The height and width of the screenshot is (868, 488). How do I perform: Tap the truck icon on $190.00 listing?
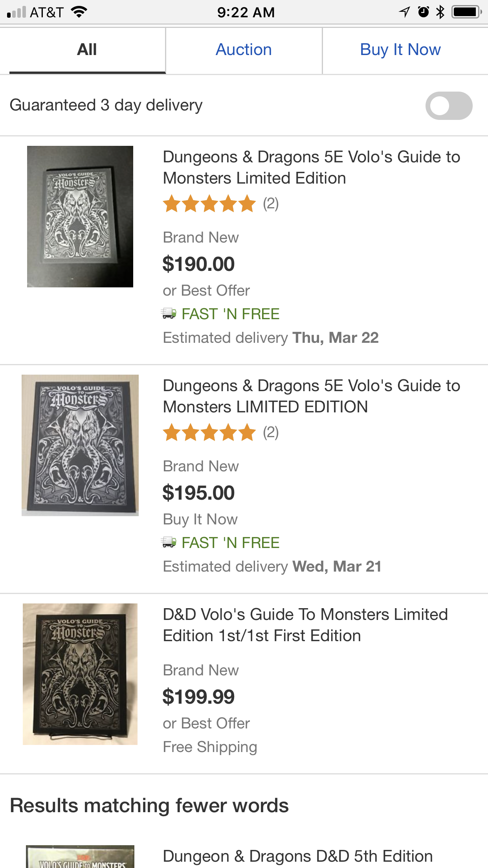[169, 313]
